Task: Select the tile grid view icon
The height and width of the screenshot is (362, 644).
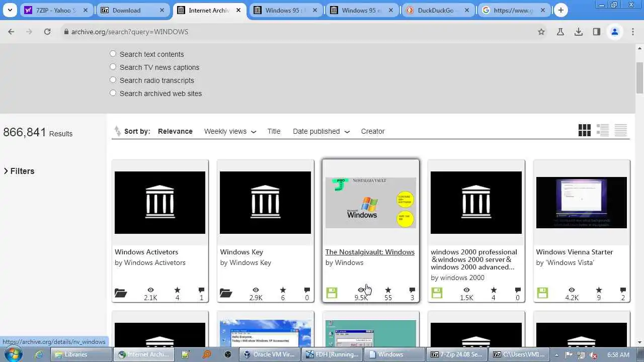Action: tap(584, 131)
